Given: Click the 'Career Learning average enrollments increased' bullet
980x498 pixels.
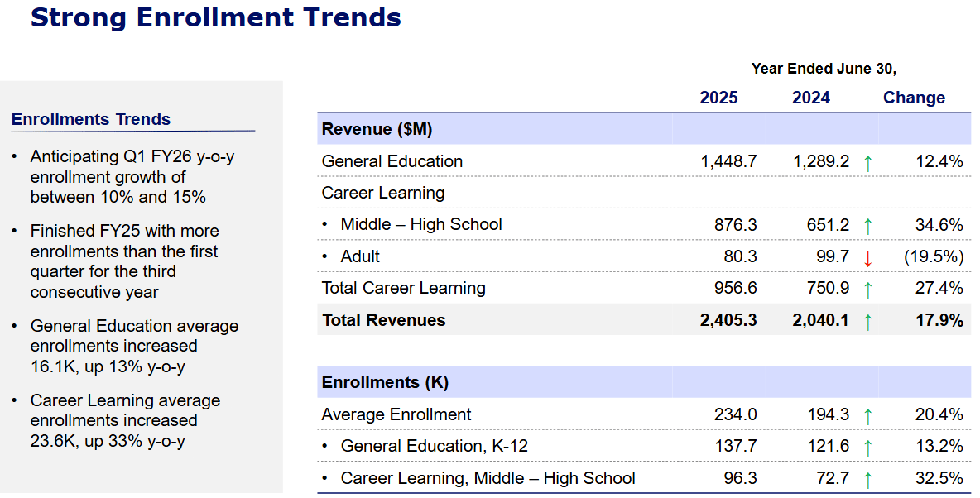Looking at the screenshot, I should point(125,420).
